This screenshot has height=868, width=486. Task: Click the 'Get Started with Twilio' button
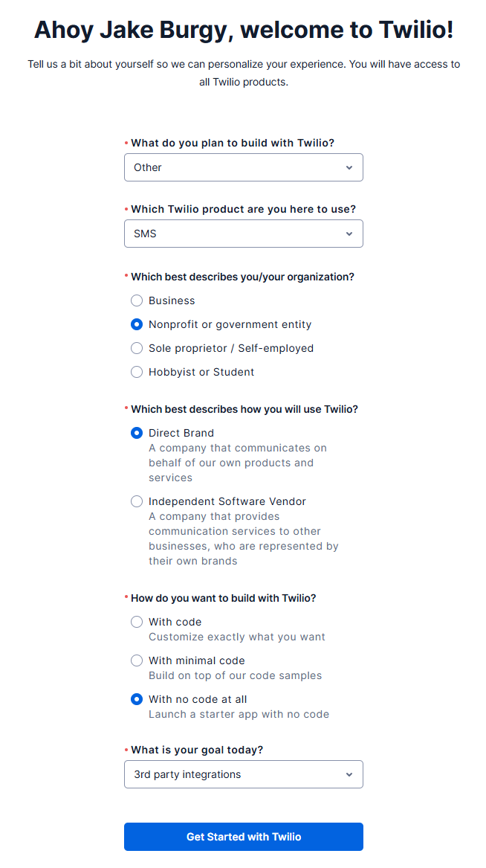243,837
